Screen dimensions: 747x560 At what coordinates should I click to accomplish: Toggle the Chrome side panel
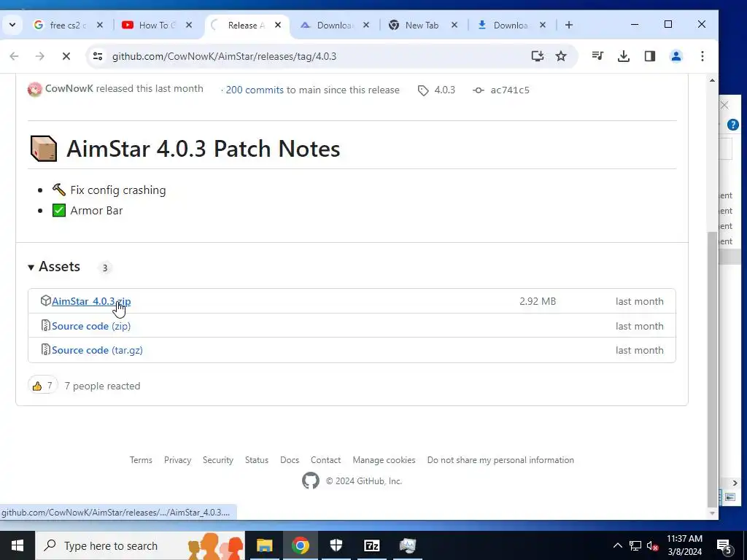(x=650, y=56)
